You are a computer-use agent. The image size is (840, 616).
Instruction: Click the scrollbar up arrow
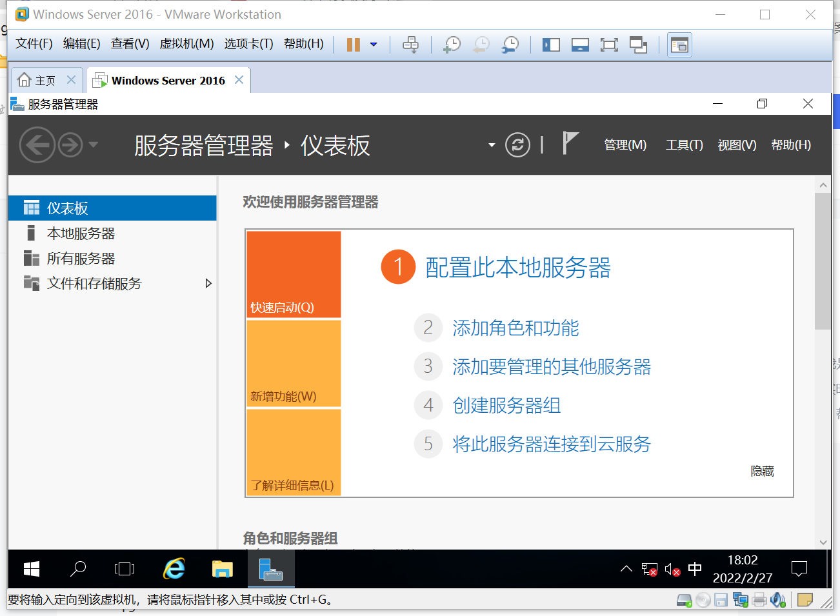click(823, 185)
